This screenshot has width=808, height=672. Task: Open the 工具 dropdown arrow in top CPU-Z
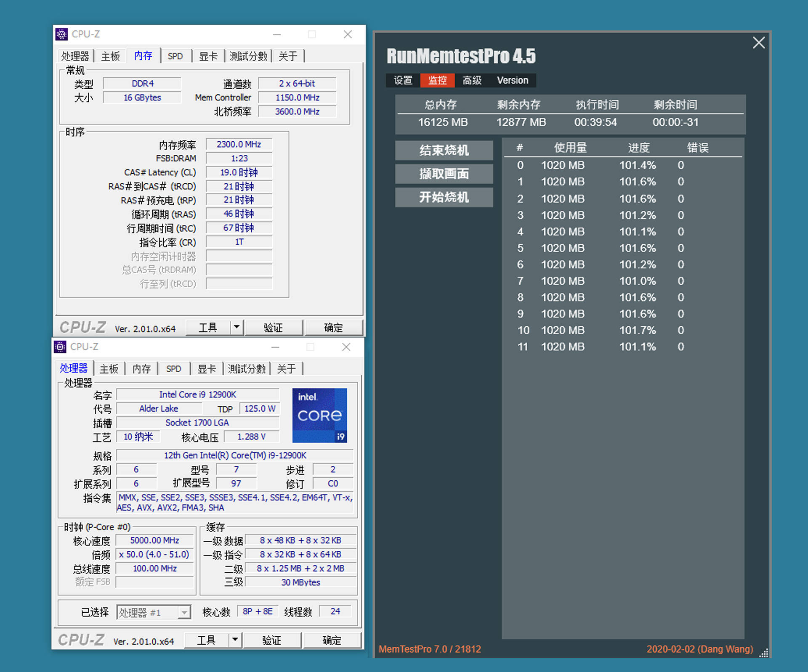click(x=237, y=328)
